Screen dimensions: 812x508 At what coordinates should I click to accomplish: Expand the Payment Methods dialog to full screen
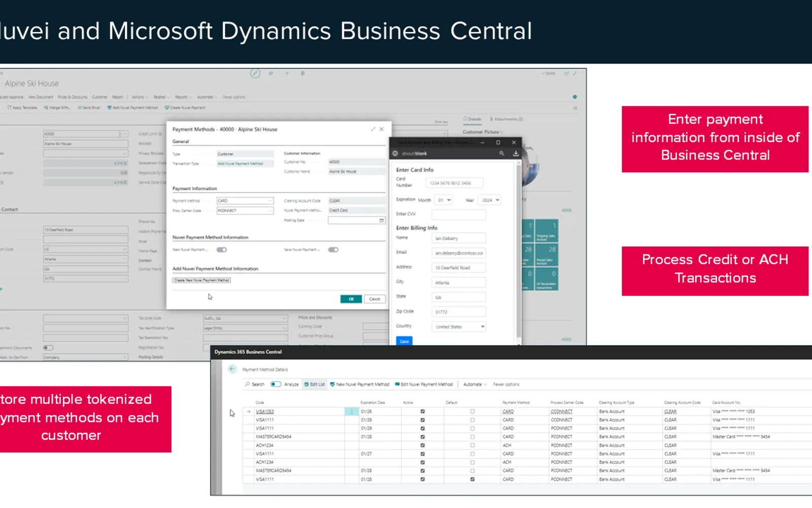click(x=373, y=129)
